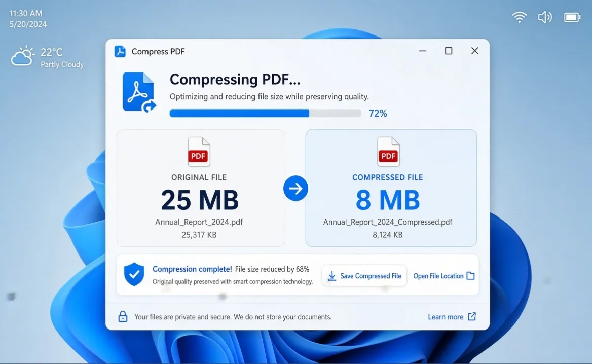Viewport: 592px width, 364px height.
Task: Click the blue shield checkmark icon
Action: [x=134, y=274]
